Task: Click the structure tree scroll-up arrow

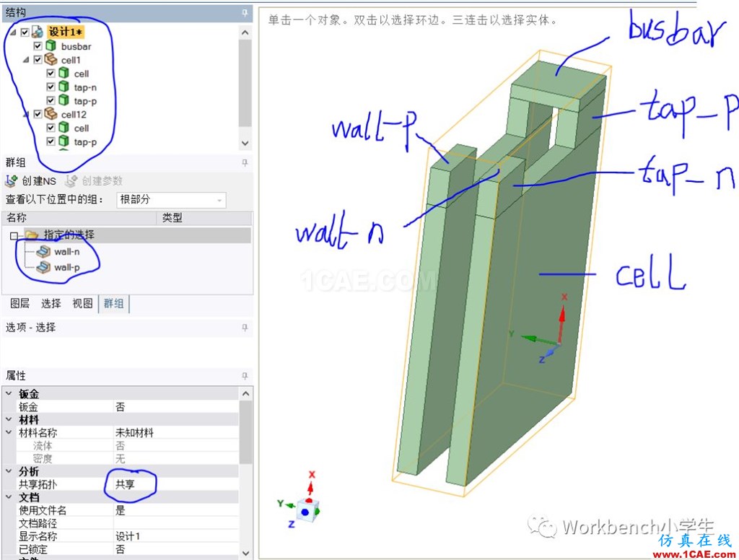Action: (x=245, y=32)
